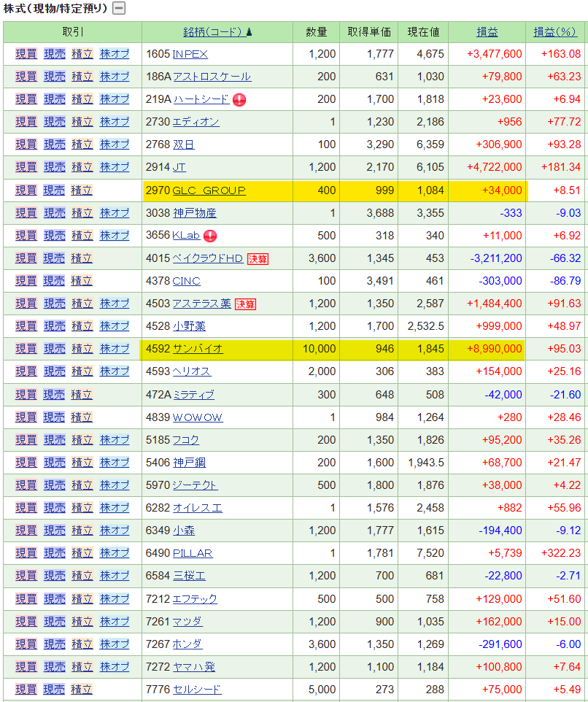Sort the table by 損益(%) header
Screen dimensions: 588x702
click(555, 32)
